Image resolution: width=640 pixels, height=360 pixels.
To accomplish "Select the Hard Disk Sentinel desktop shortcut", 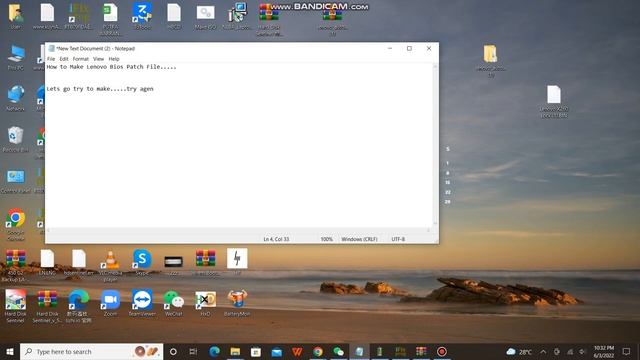I will (x=16, y=306).
